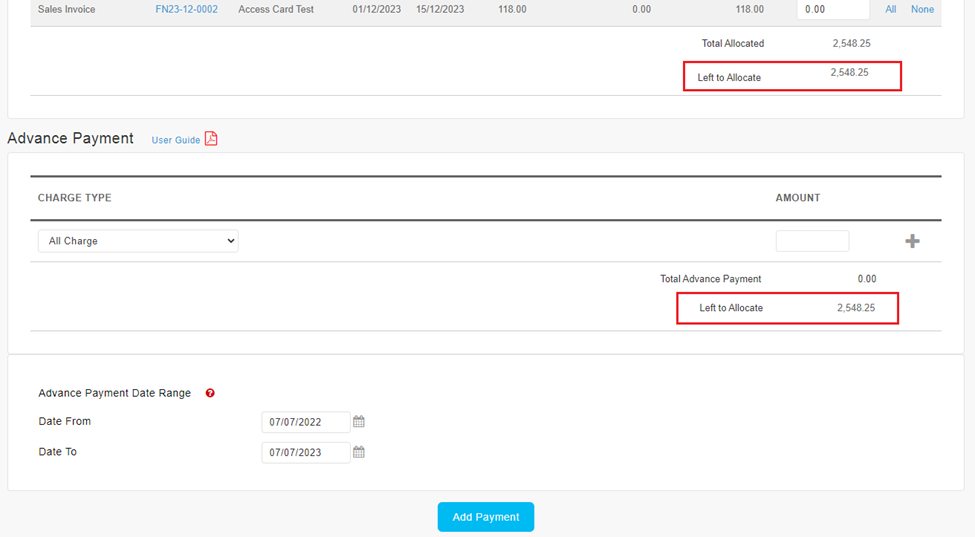Click the red help icon beside Advance Payment Date Range
Image resolution: width=975 pixels, height=537 pixels.
(x=210, y=393)
